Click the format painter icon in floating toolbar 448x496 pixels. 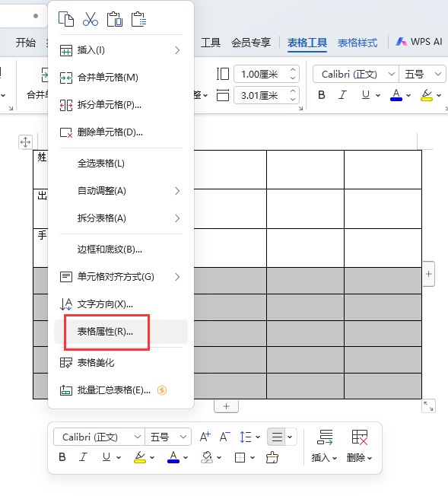pyautogui.click(x=272, y=457)
